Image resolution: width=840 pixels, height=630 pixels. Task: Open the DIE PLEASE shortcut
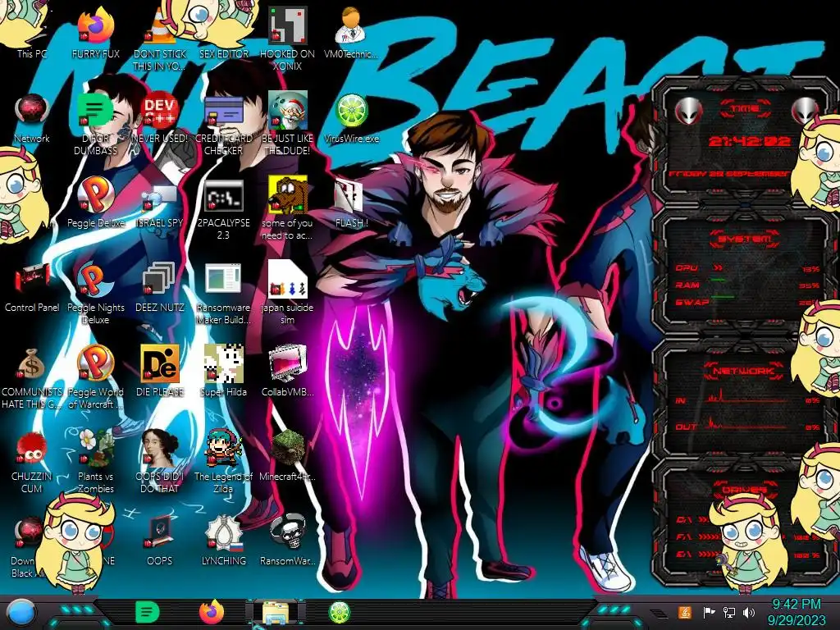[160, 371]
